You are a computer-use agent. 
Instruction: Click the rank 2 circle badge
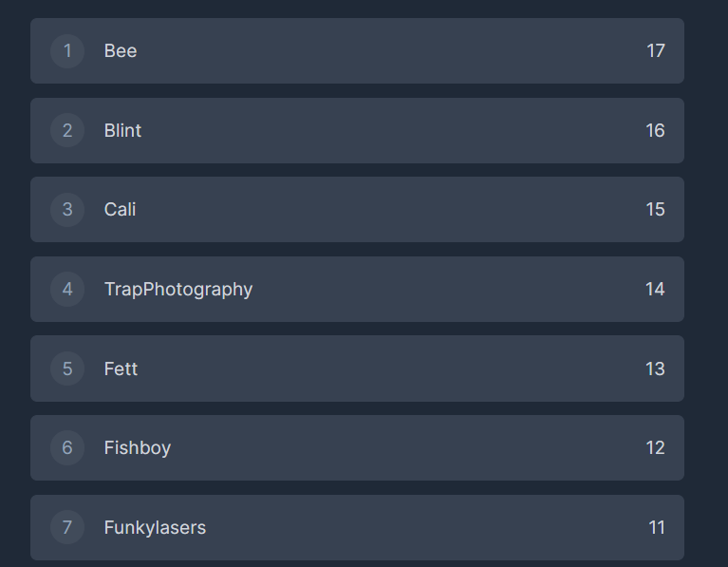[67, 130]
